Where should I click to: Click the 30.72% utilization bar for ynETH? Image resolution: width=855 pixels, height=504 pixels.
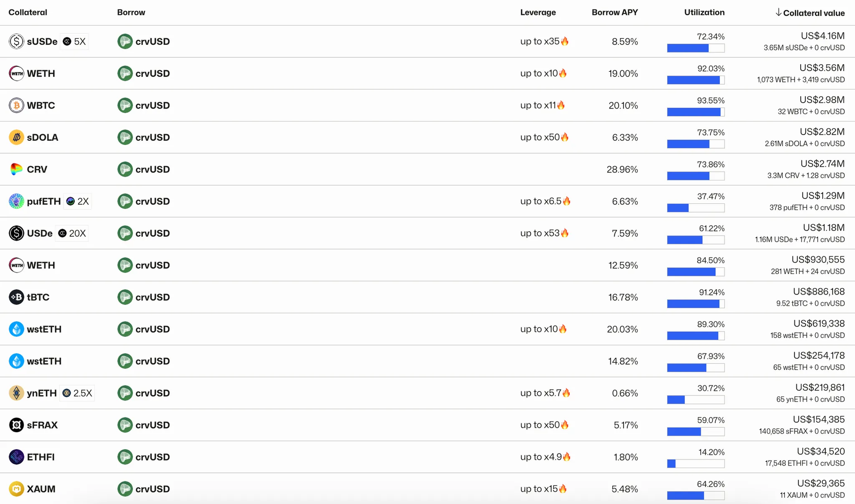[x=696, y=400]
